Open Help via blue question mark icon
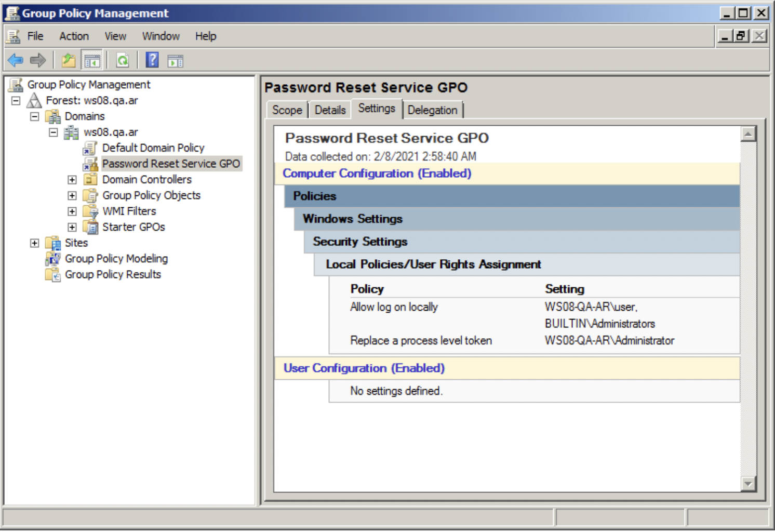Image resolution: width=775 pixels, height=532 pixels. [x=152, y=60]
